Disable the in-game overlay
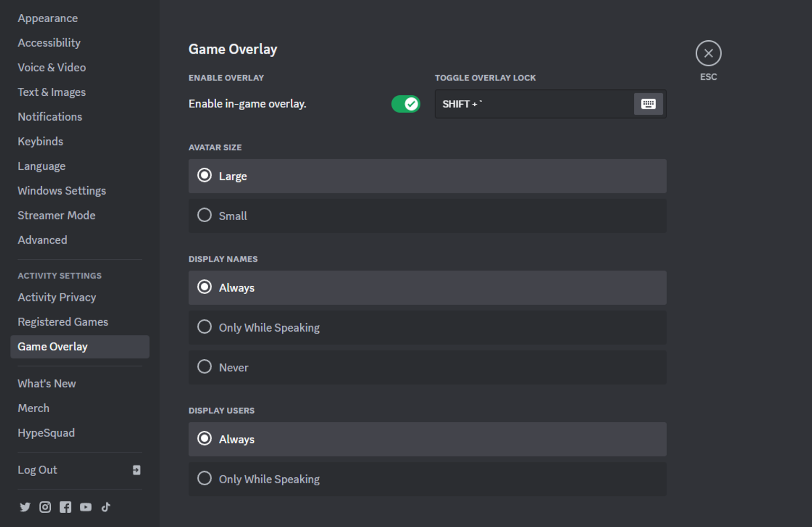This screenshot has width=812, height=527. click(x=405, y=104)
